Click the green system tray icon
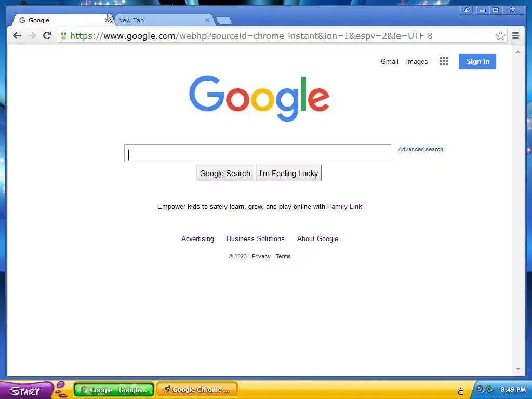The image size is (532, 399). click(489, 389)
